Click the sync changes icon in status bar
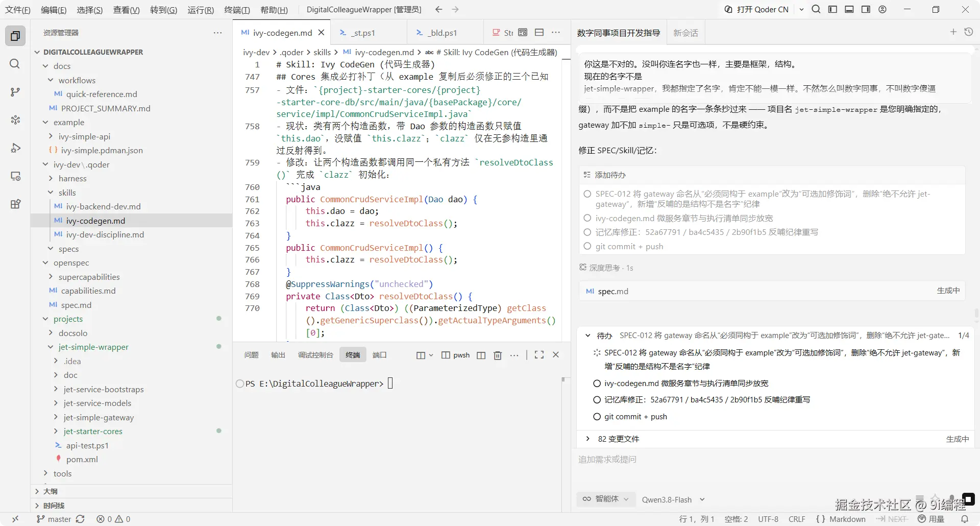The height and width of the screenshot is (526, 980). 80,519
